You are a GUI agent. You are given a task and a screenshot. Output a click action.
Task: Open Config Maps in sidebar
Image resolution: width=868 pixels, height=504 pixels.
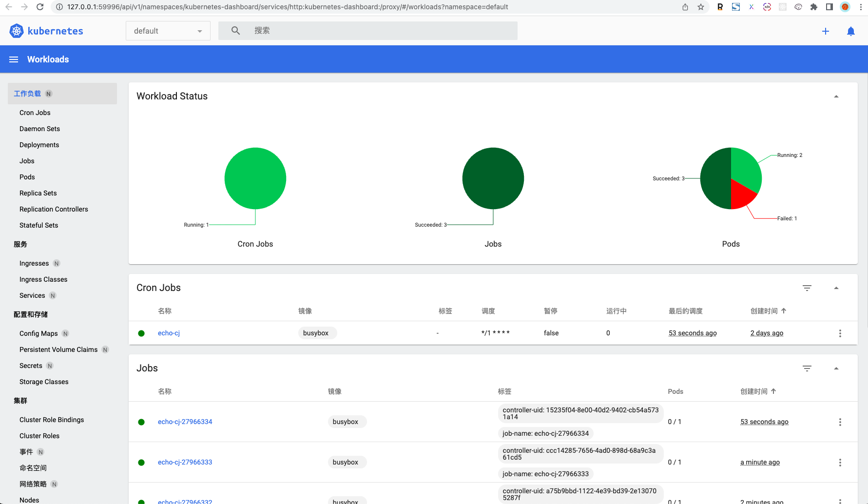(39, 333)
